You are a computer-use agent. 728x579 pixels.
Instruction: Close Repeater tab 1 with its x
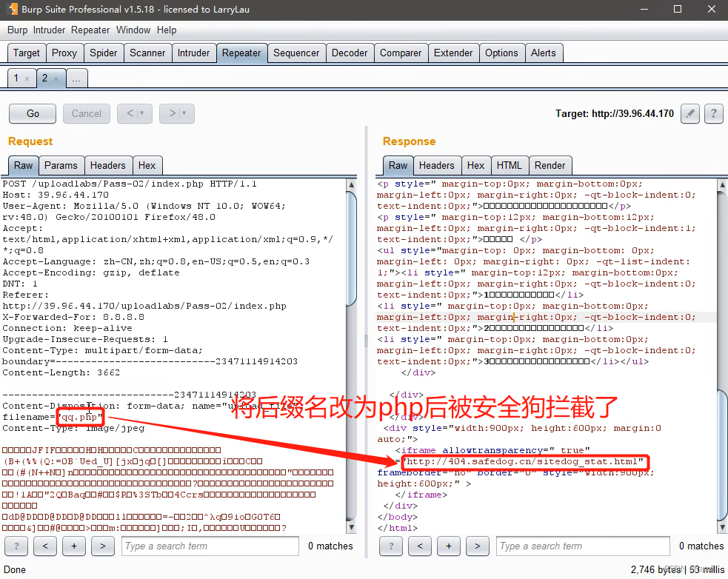[27, 78]
